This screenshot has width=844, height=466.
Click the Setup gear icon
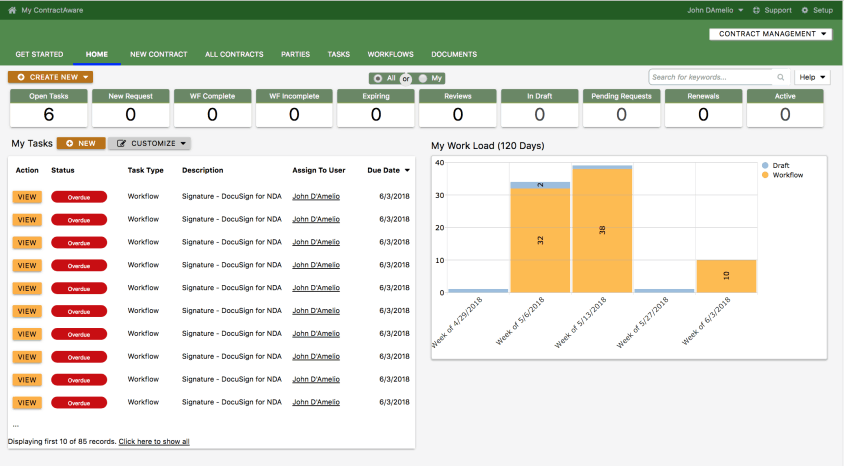tap(805, 10)
